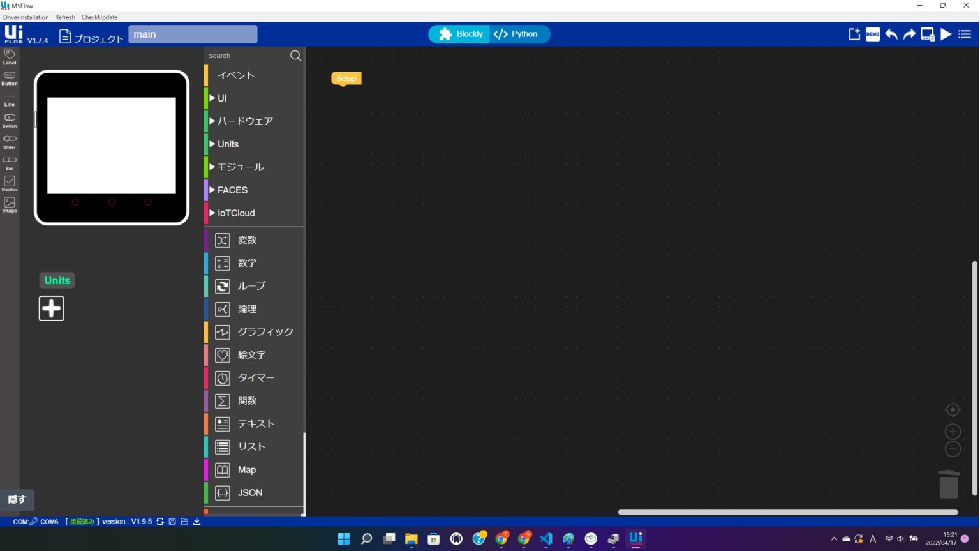The image size is (980, 551).
Task: Expand the UI blocks category
Action: [222, 98]
